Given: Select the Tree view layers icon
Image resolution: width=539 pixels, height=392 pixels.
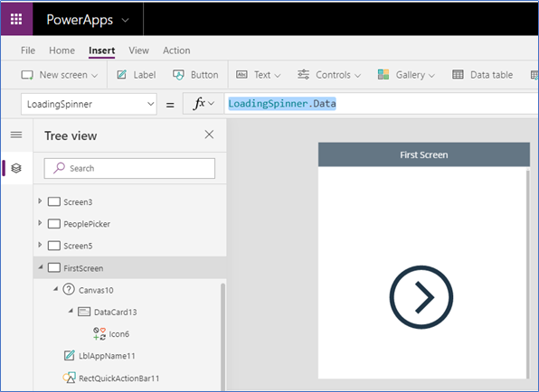Looking at the screenshot, I should pyautogui.click(x=16, y=168).
